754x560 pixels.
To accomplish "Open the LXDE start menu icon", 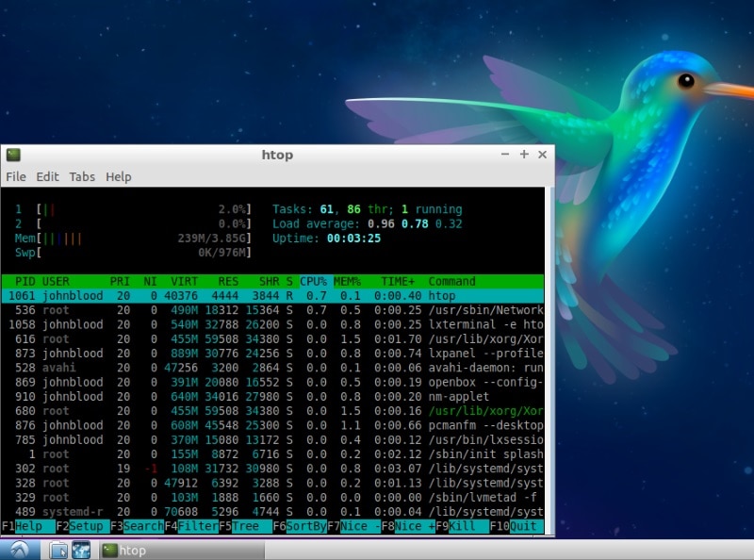I will (19, 550).
